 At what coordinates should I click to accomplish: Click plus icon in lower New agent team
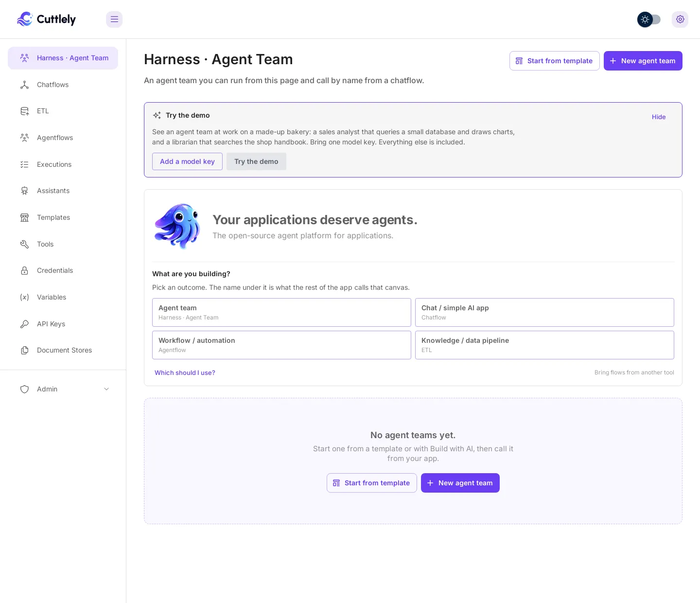(430, 483)
